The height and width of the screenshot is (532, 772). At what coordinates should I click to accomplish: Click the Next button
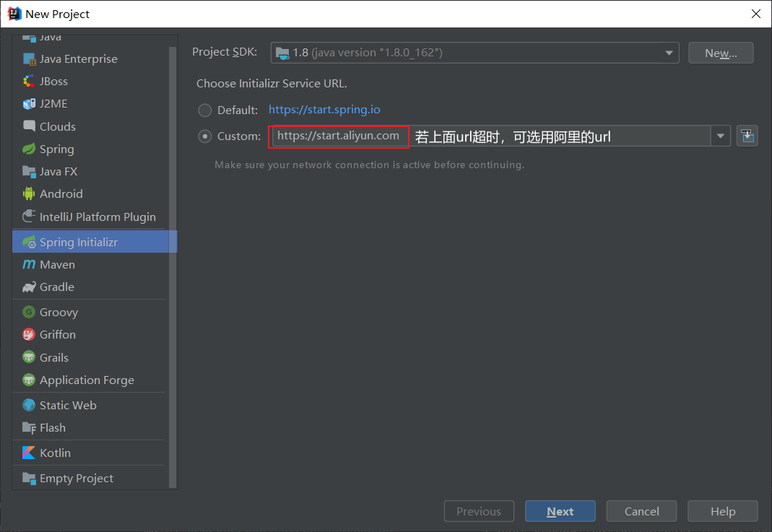click(560, 511)
